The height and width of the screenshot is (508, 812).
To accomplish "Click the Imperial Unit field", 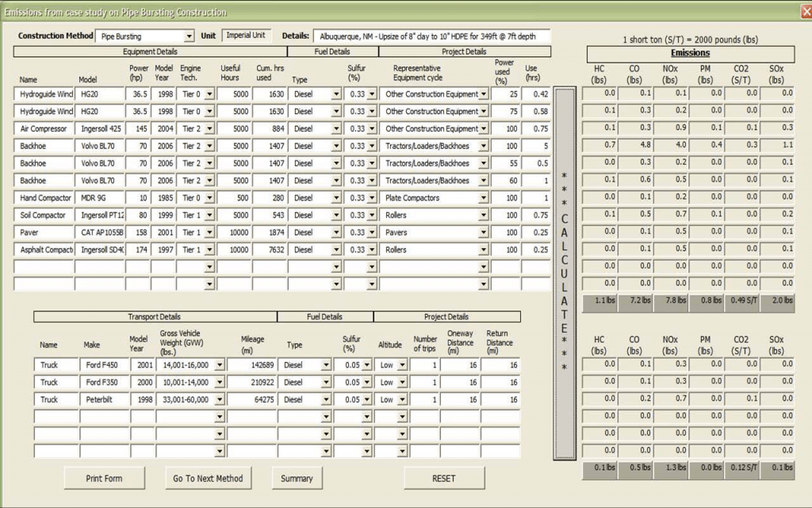I will pos(246,36).
